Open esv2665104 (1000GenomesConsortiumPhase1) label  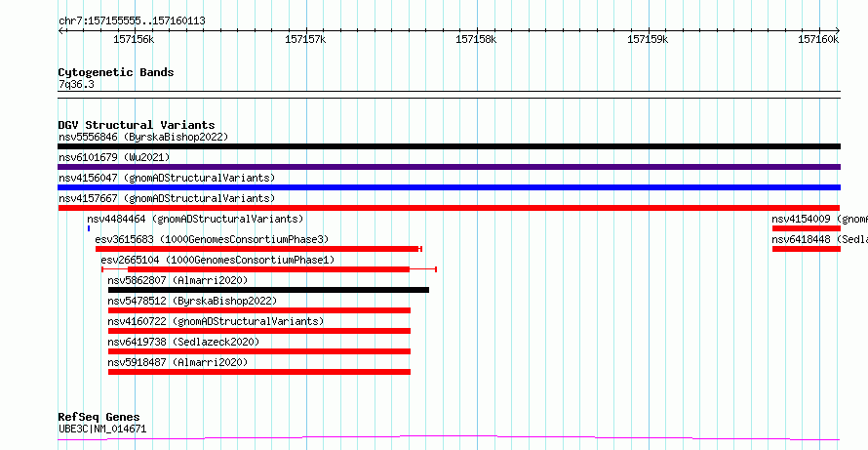click(217, 260)
